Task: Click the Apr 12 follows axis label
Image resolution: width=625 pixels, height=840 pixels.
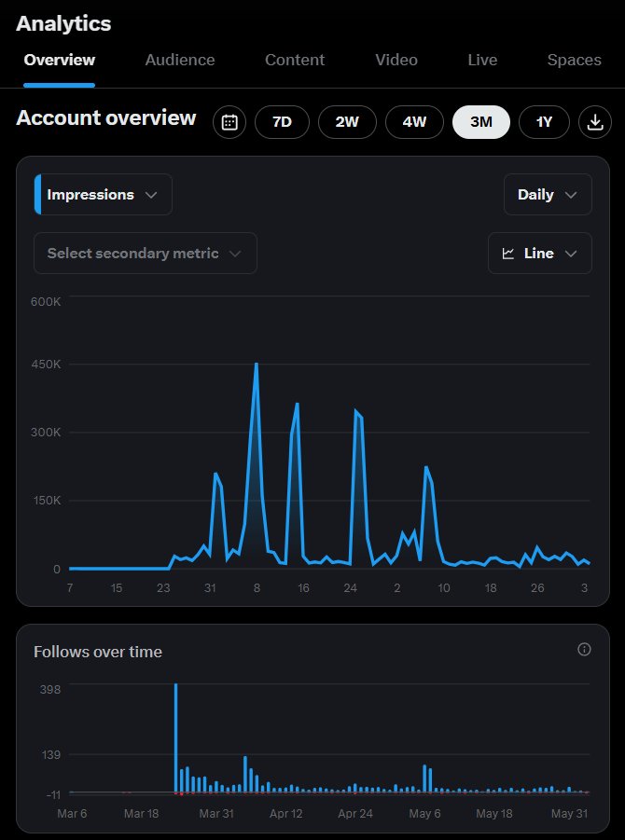Action: pos(285,813)
